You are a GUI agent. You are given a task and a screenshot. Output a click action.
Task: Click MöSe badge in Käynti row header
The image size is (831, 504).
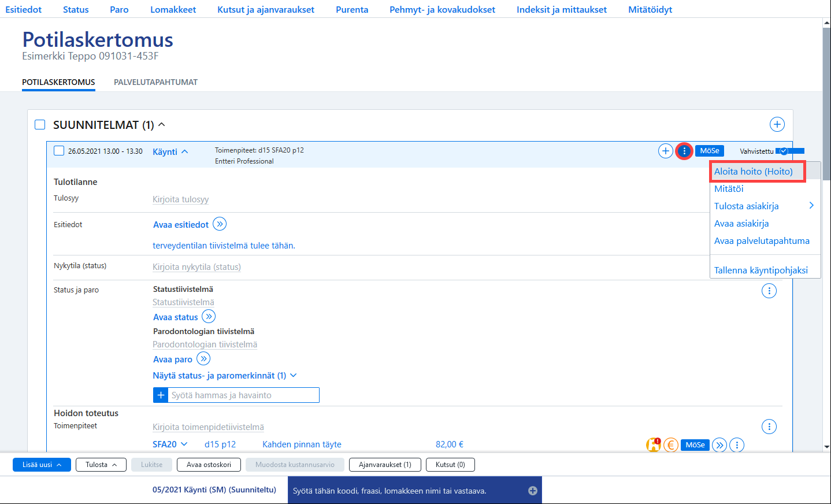[x=710, y=151]
